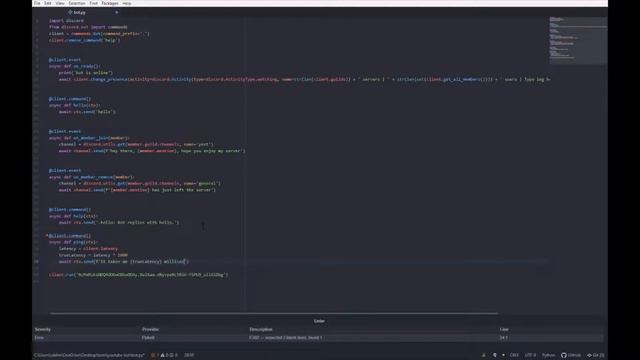Click the Linter panel title
This screenshot has width=640, height=360.
[319, 321]
